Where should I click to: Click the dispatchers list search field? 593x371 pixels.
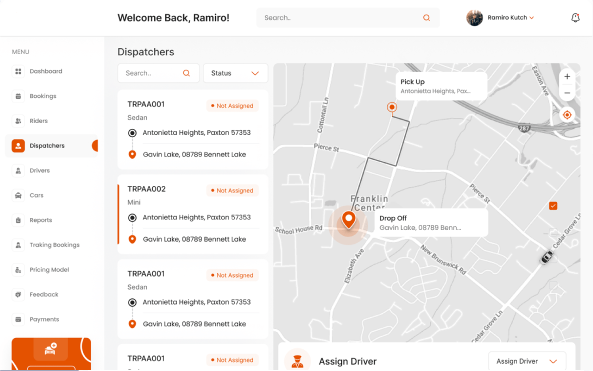click(x=158, y=73)
